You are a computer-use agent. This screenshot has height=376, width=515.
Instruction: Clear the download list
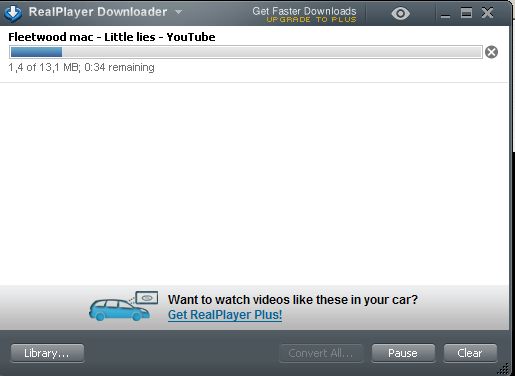470,353
